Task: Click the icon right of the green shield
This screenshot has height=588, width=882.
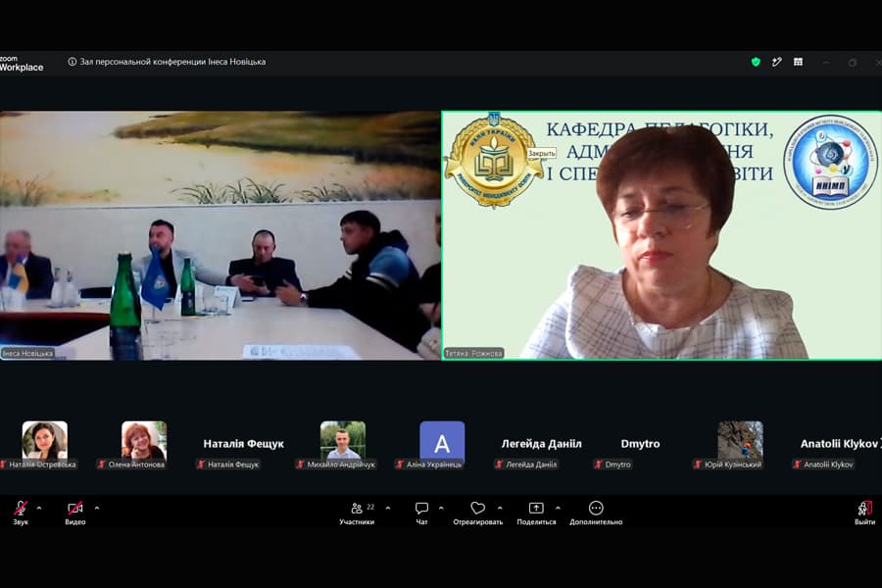Action: [x=777, y=62]
